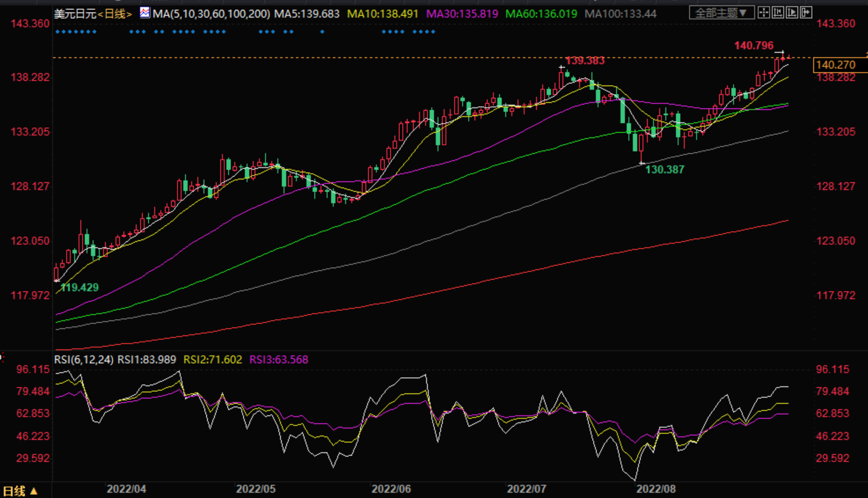Screen dimensions: 868x498
Task: Open the 日线 period selector at bottom left
Action: click(20, 491)
